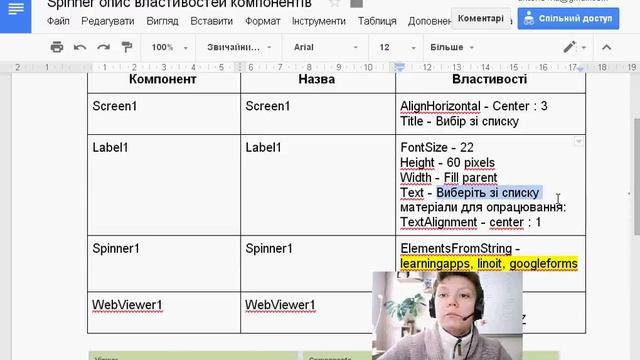640x360 pixels.
Task: Open the zoom 100% dropdown
Action: [x=169, y=47]
